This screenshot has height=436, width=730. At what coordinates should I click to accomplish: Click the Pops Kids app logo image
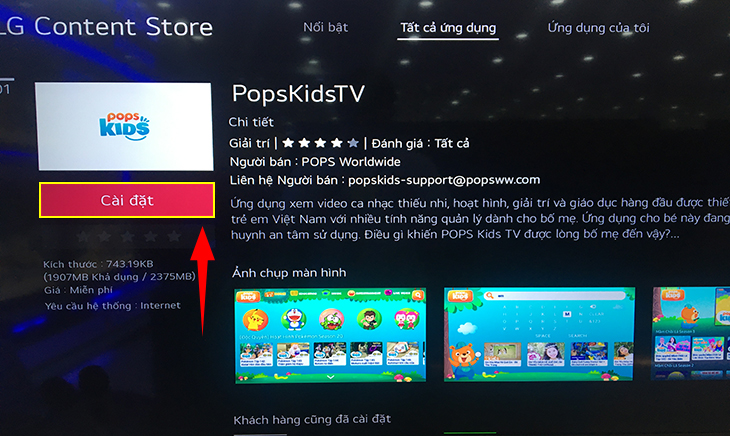pyautogui.click(x=124, y=127)
